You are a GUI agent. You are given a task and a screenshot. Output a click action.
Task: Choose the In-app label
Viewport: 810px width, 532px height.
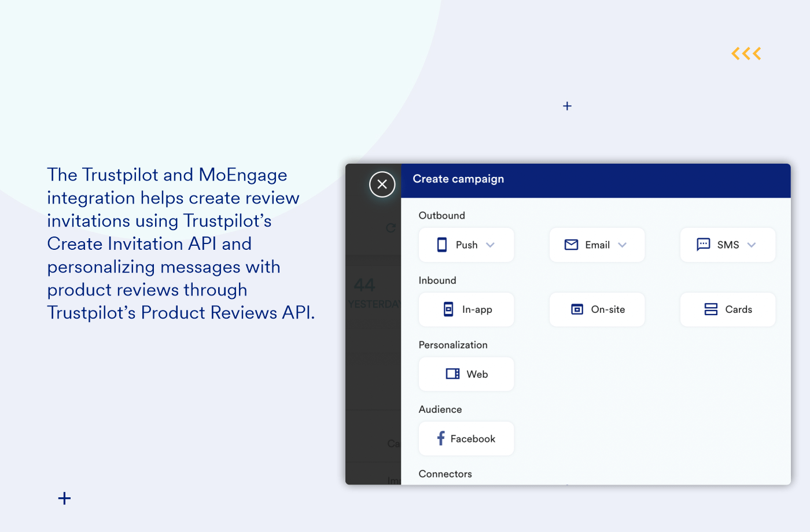(x=477, y=310)
